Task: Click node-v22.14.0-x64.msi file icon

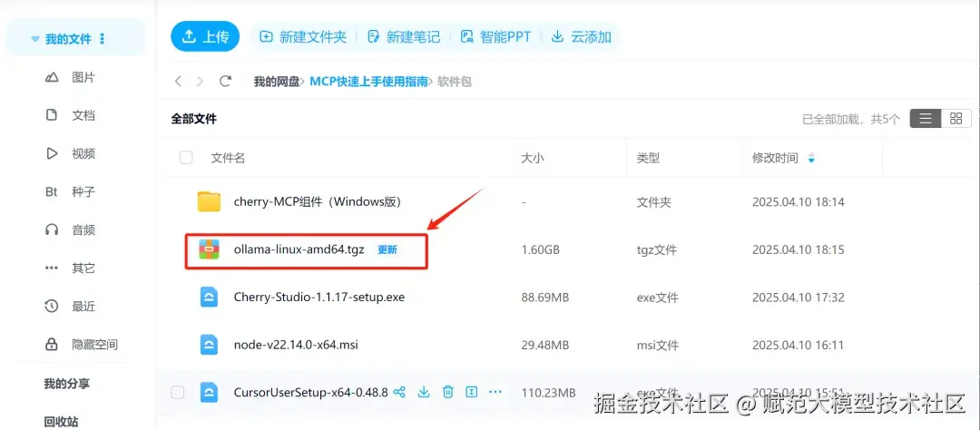Action: pyautogui.click(x=210, y=345)
